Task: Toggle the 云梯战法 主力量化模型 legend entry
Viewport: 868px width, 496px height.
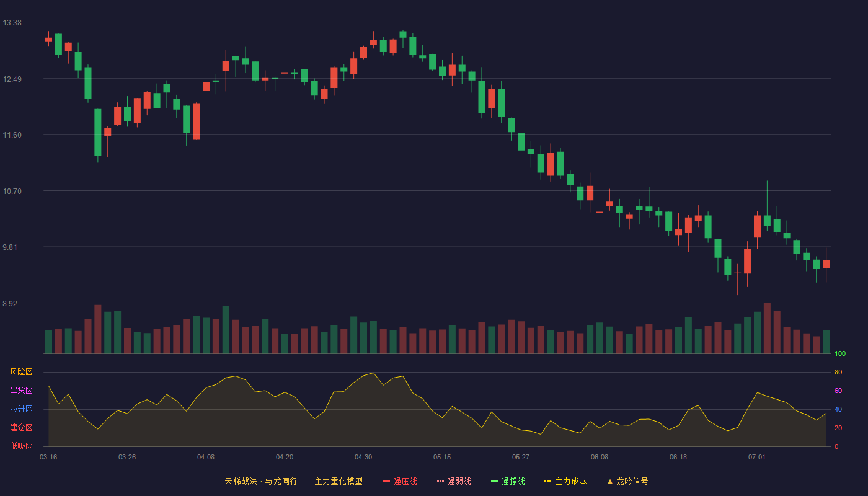Action: click(x=293, y=481)
